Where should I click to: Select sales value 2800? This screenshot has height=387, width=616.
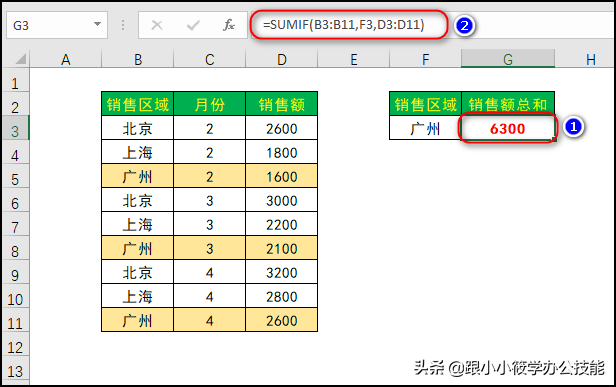[x=281, y=296]
